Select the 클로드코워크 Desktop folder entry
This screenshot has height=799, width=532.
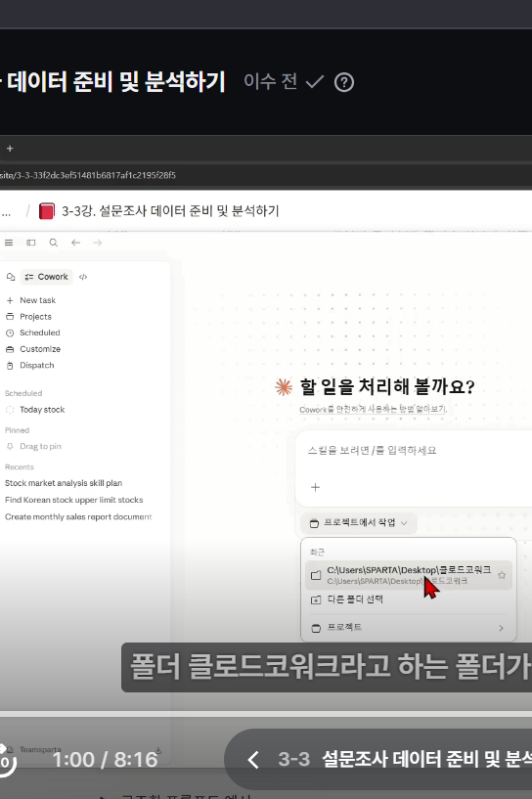tap(408, 575)
